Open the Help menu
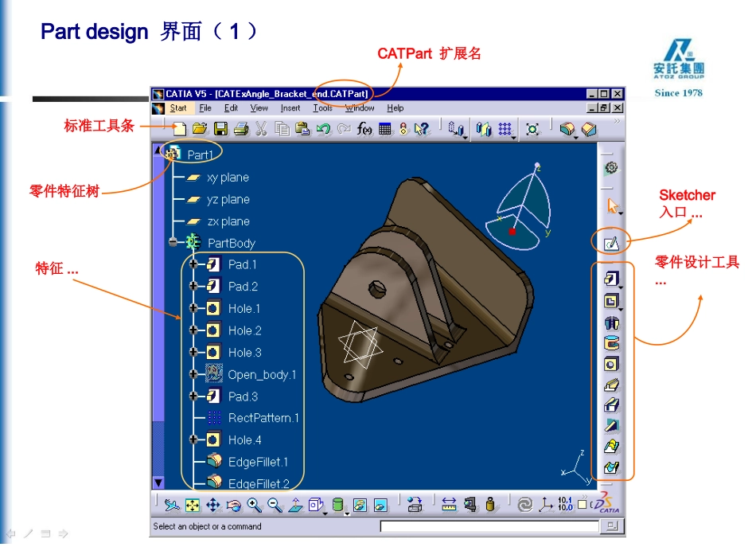This screenshot has height=547, width=756. (395, 108)
